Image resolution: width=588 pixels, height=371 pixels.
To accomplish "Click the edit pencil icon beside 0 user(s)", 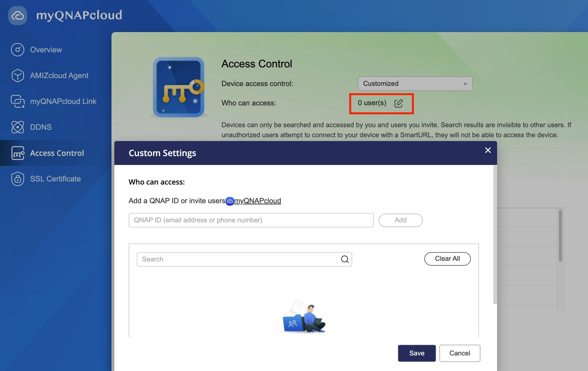I will (x=398, y=103).
